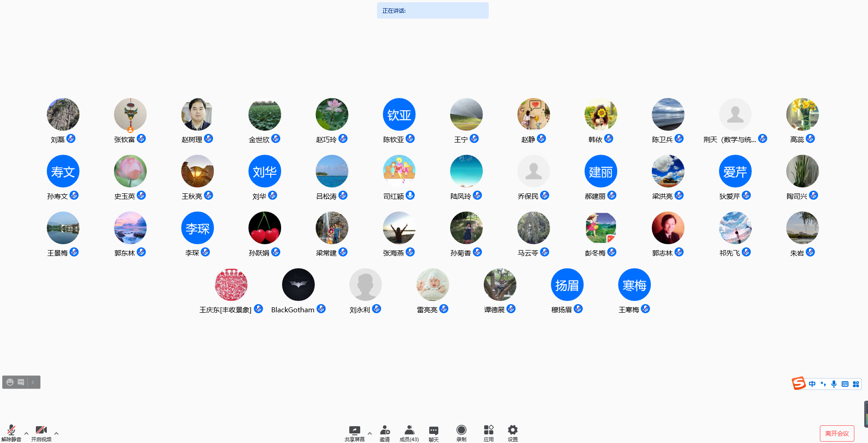Expand share options arrow beside 共享屏幕
The width and height of the screenshot is (868, 443).
coord(370,433)
